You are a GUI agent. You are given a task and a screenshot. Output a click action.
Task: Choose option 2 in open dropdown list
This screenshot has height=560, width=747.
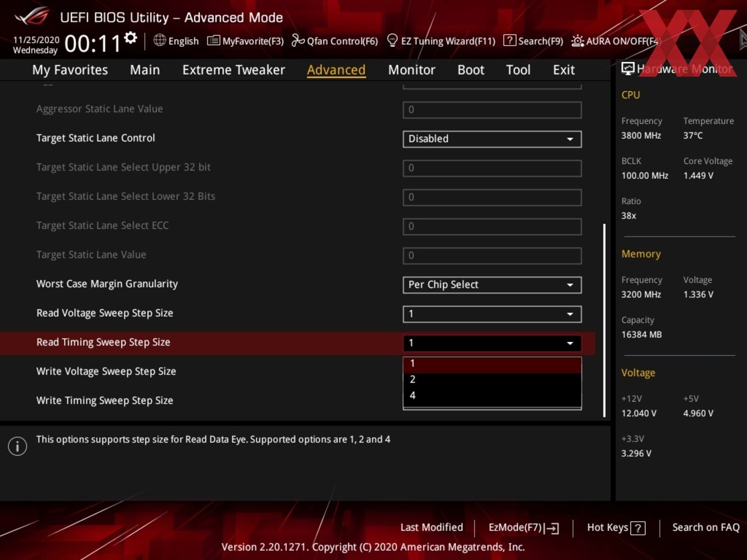(x=492, y=379)
